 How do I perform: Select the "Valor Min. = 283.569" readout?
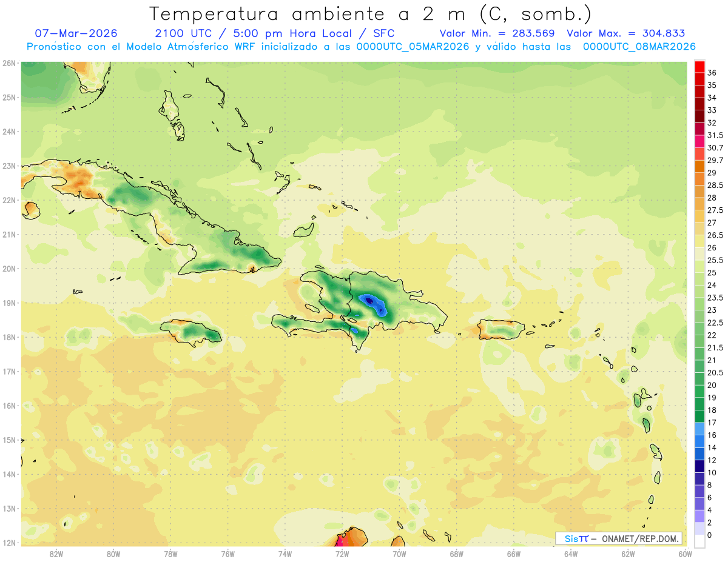click(x=497, y=33)
